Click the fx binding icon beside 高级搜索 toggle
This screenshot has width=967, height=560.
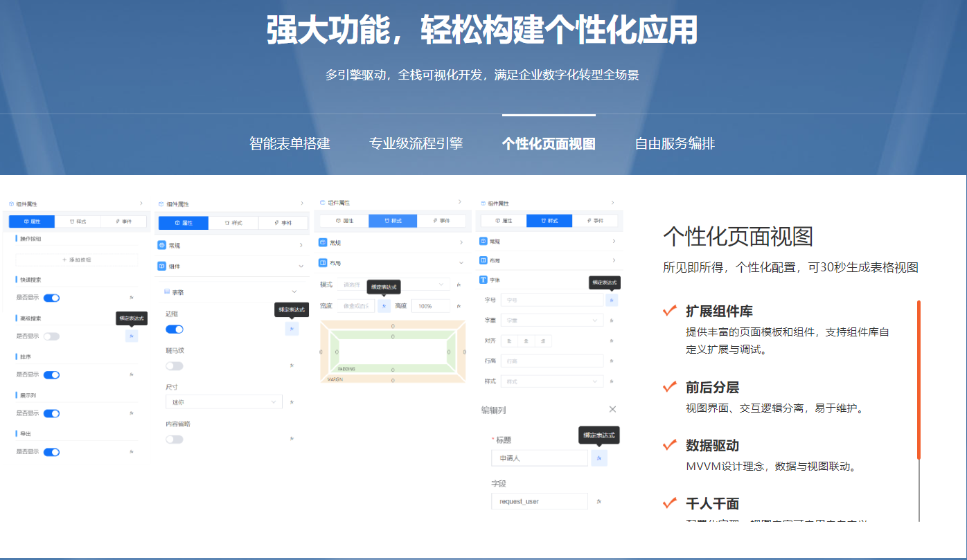[131, 336]
